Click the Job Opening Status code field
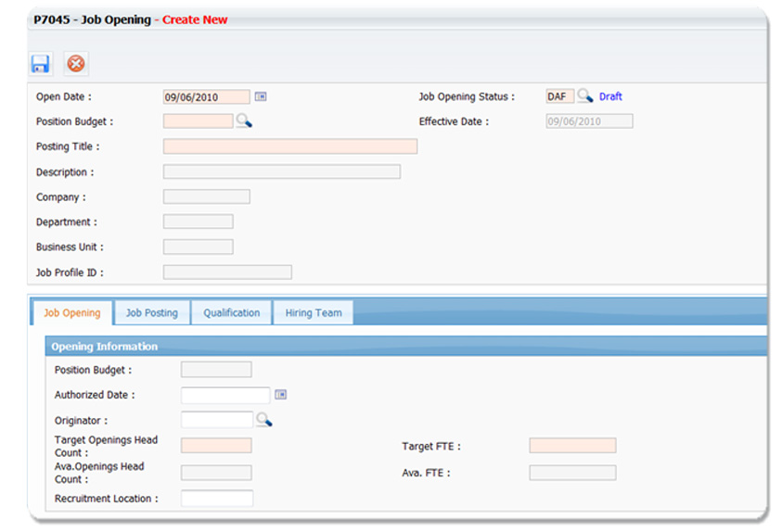 pos(559,96)
